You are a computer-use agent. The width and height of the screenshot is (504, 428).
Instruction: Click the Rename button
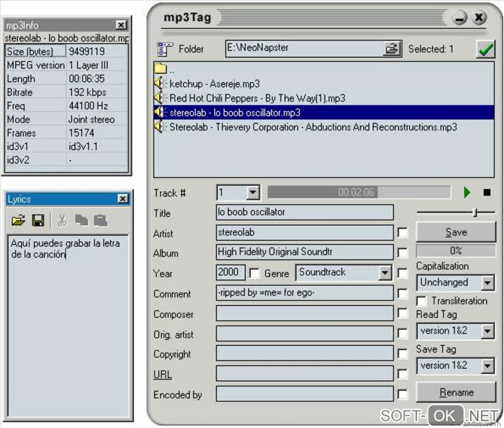[x=456, y=392]
